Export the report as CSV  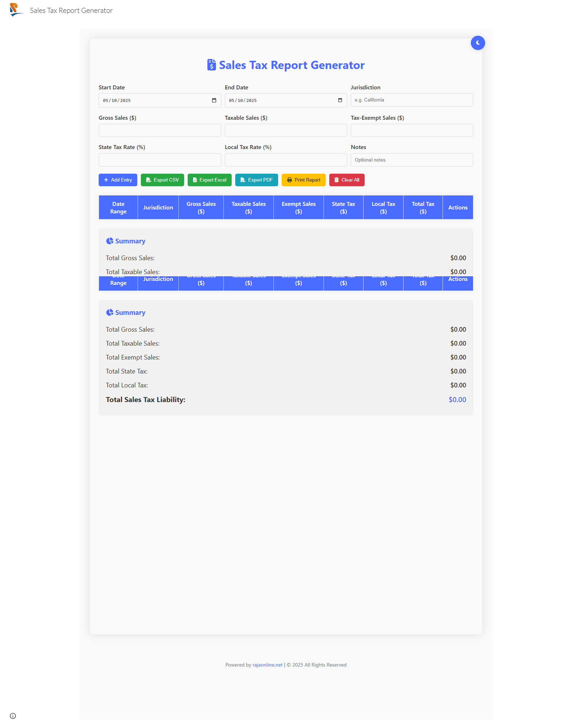coord(162,180)
